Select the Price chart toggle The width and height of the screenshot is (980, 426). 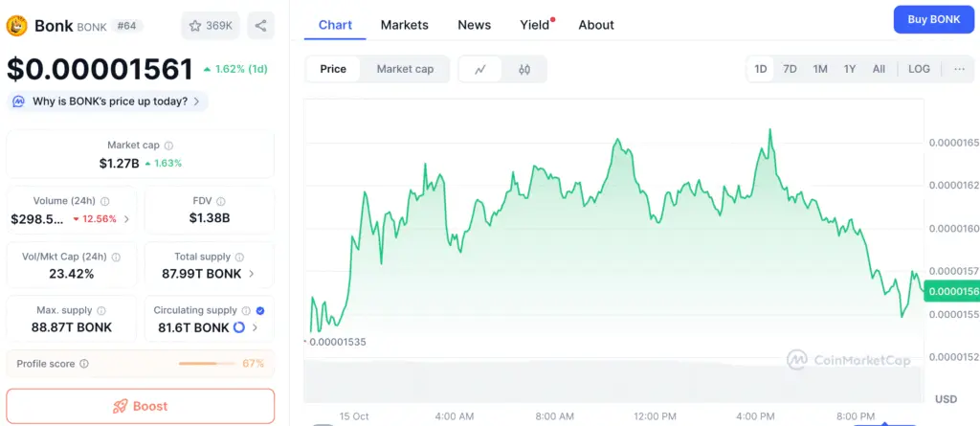[x=333, y=69]
